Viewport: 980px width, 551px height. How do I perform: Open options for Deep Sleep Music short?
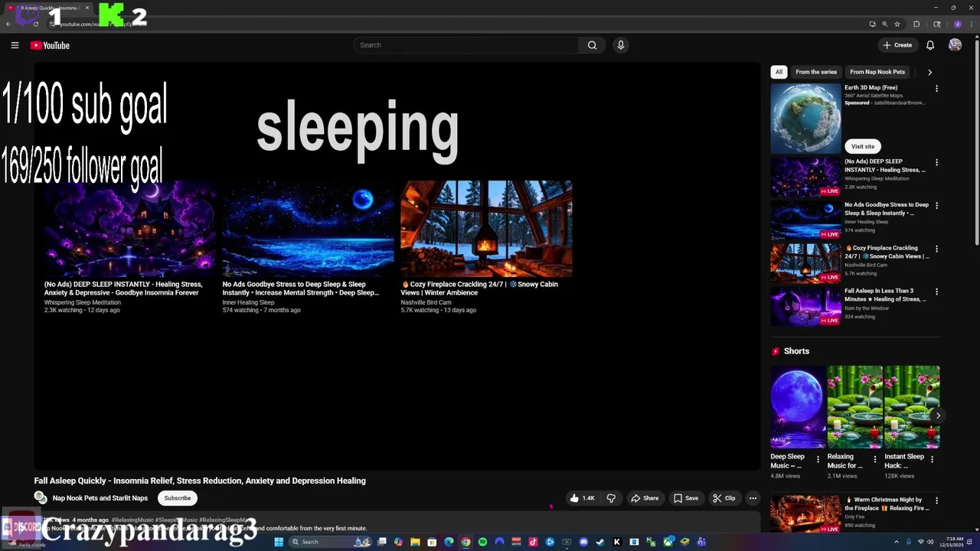[818, 460]
